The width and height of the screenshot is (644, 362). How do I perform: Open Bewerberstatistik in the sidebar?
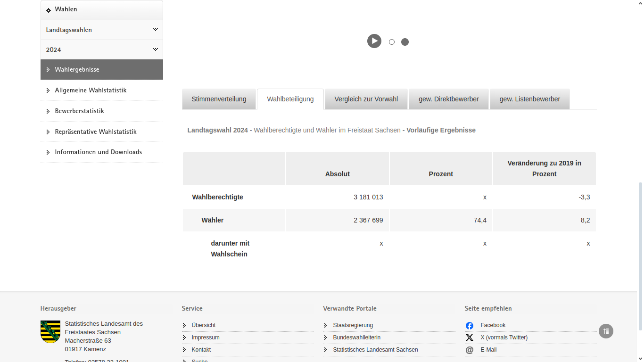click(x=102, y=111)
